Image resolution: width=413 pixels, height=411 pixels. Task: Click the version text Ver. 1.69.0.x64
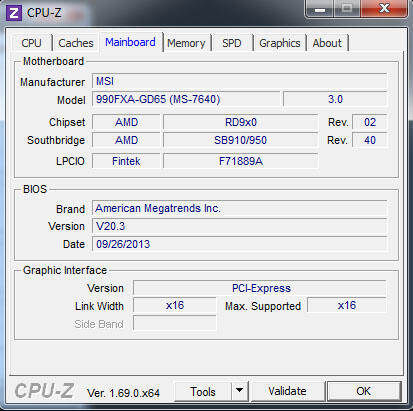[123, 393]
